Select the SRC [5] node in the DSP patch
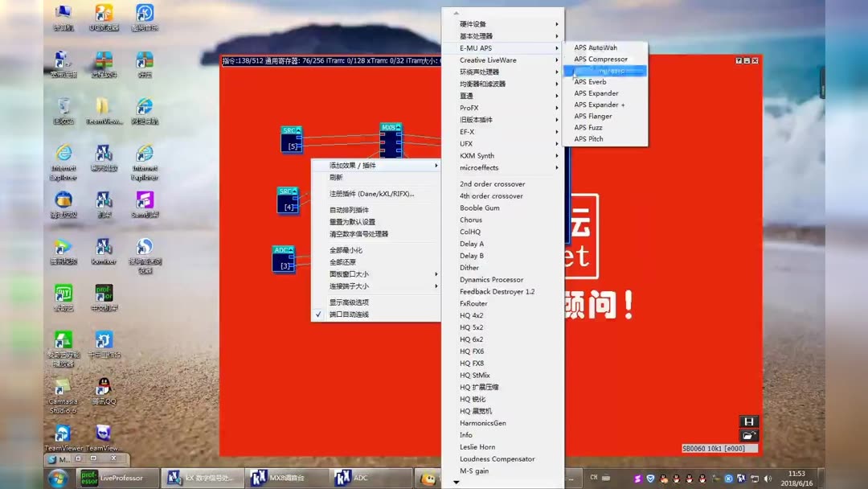This screenshot has height=489, width=868. 292,138
